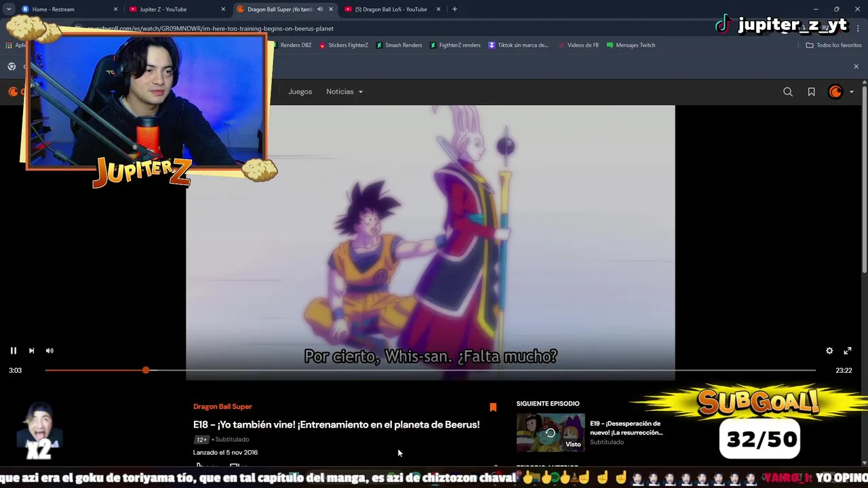Click the Visto label on the E19 thumbnail

(573, 445)
